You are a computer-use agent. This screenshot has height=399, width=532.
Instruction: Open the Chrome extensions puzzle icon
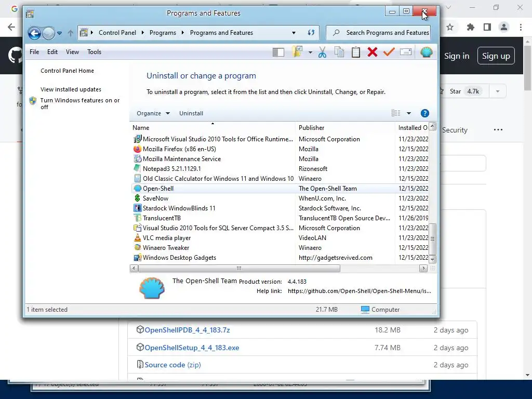tap(470, 27)
